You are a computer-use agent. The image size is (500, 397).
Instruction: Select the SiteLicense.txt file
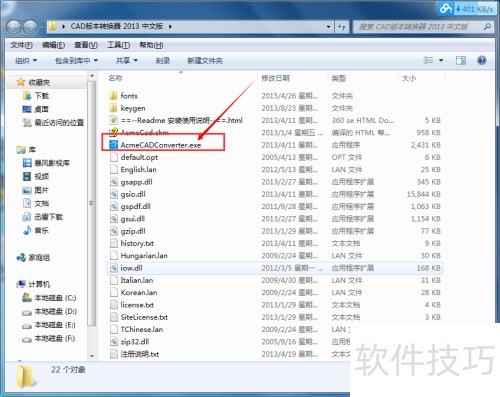144,317
